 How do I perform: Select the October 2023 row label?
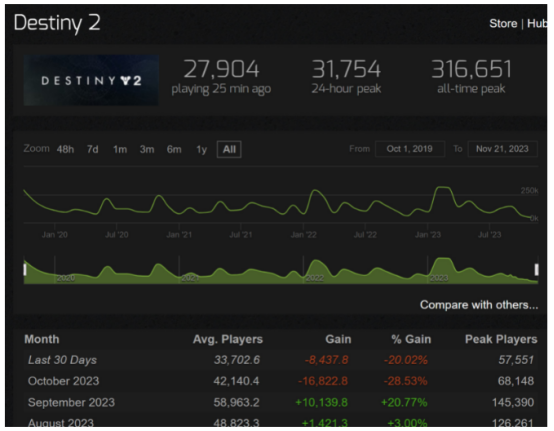click(64, 381)
